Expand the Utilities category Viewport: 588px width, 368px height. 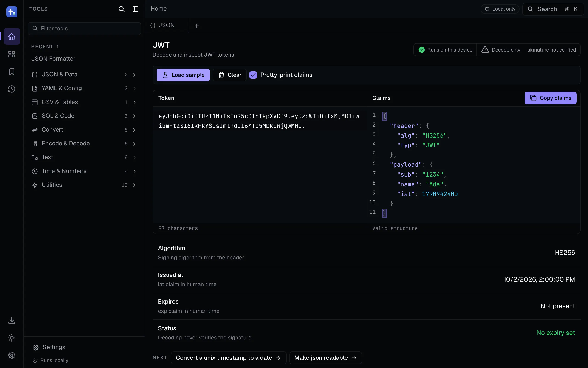click(84, 185)
